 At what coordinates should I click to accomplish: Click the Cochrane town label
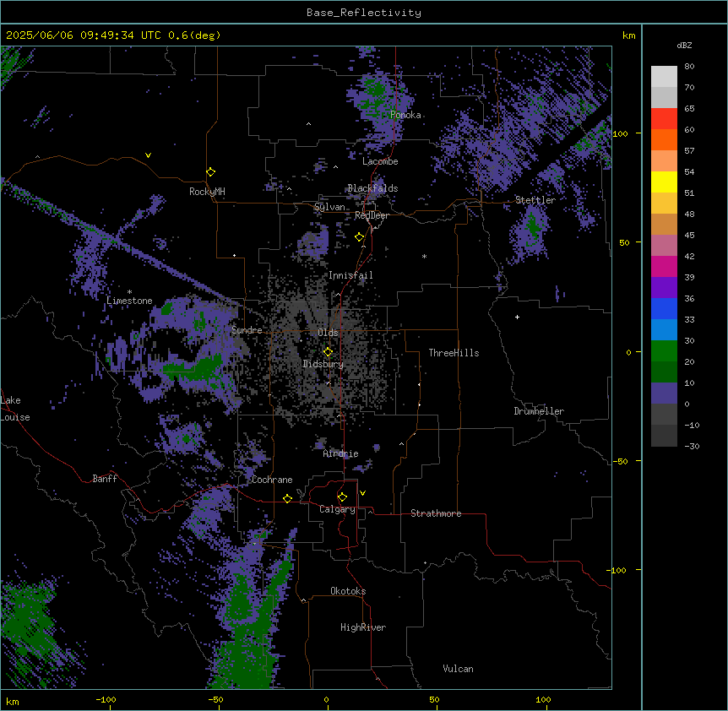272,480
